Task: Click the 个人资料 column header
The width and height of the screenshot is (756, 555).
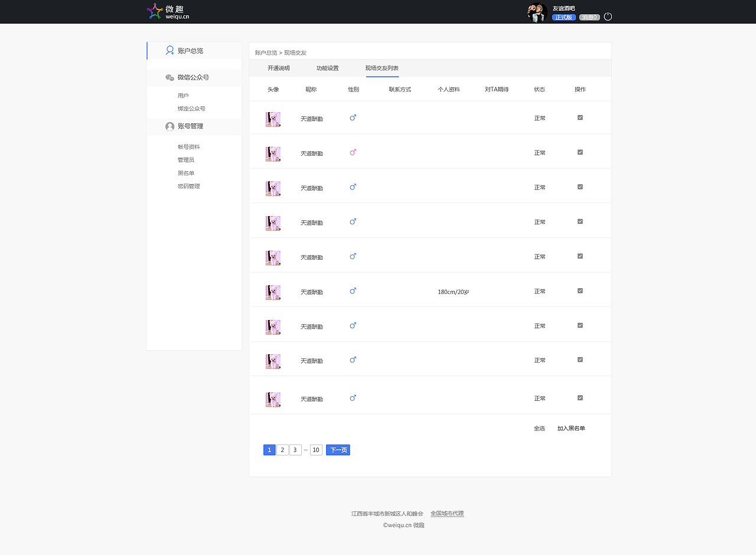Action: (x=449, y=90)
